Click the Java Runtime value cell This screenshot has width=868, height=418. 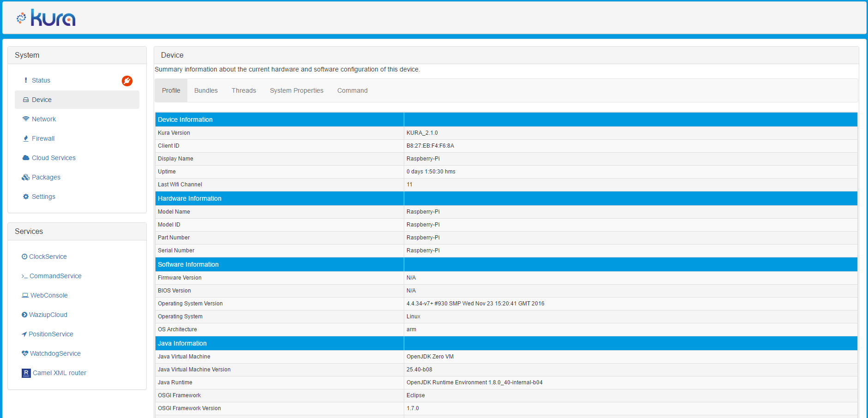(x=631, y=382)
